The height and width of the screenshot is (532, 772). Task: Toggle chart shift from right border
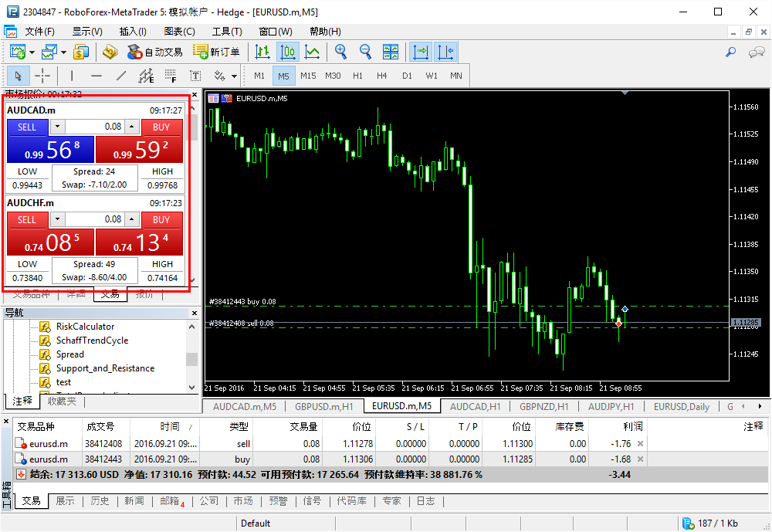tap(445, 52)
